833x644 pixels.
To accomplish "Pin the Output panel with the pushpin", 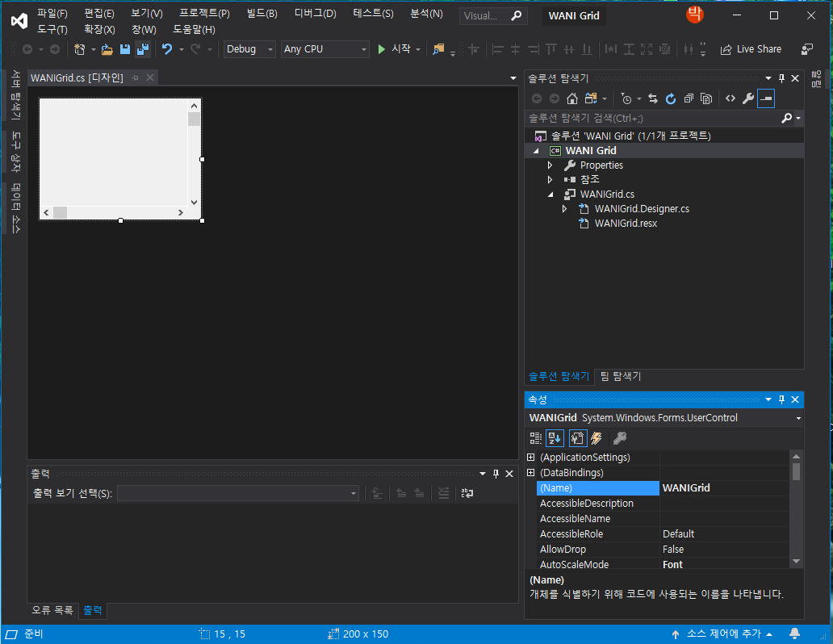I will [496, 474].
